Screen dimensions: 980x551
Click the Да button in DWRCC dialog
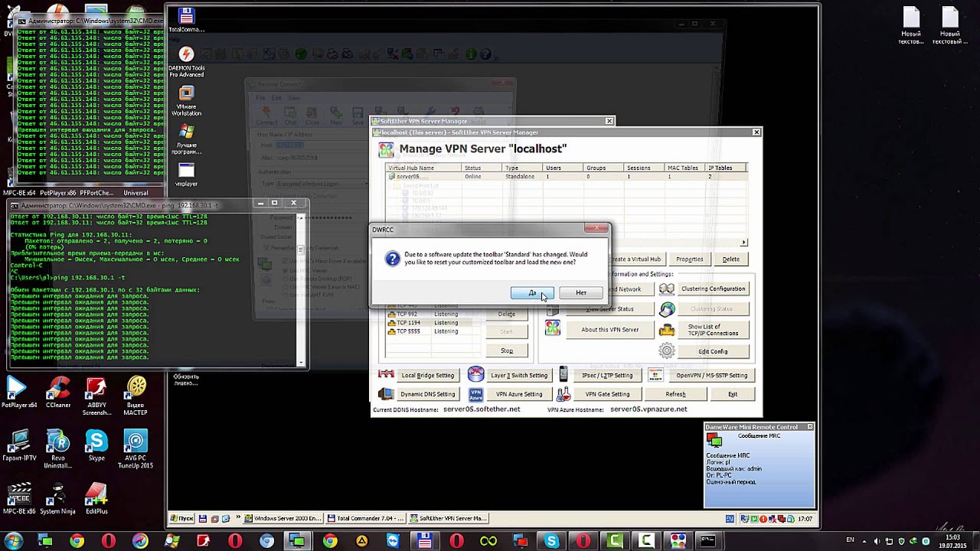tap(532, 293)
